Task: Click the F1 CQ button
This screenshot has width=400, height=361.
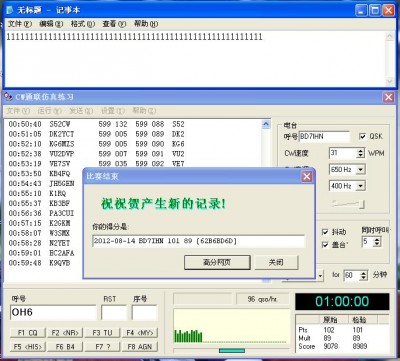Action: 28,333
